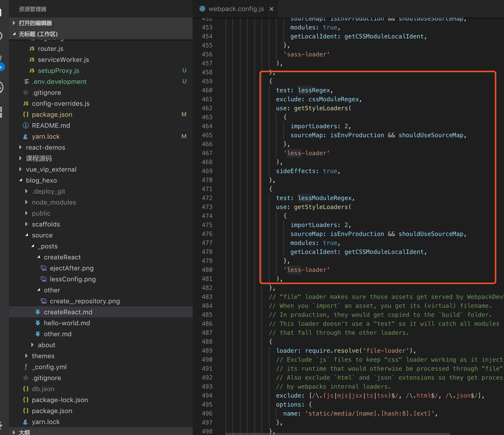
Task: Expand the 打开的编辑器 section
Action: pyautogui.click(x=14, y=23)
